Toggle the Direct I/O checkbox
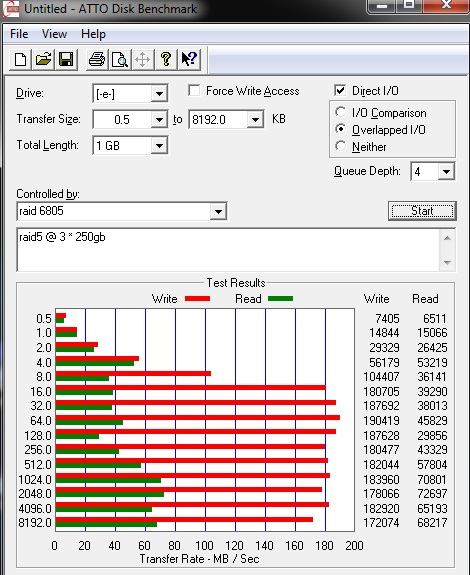Screen dimensions: 470x575 coord(340,90)
